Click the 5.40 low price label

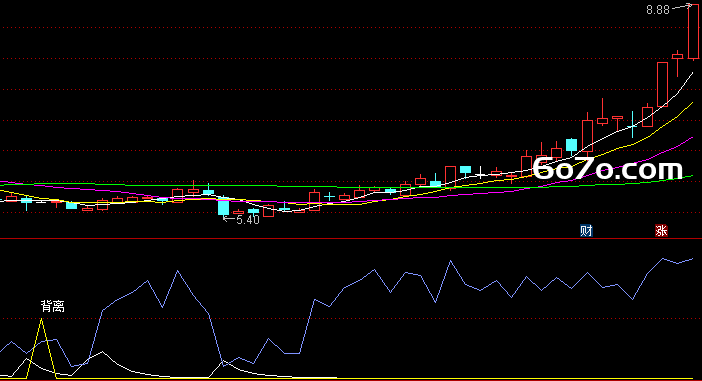pos(248,219)
